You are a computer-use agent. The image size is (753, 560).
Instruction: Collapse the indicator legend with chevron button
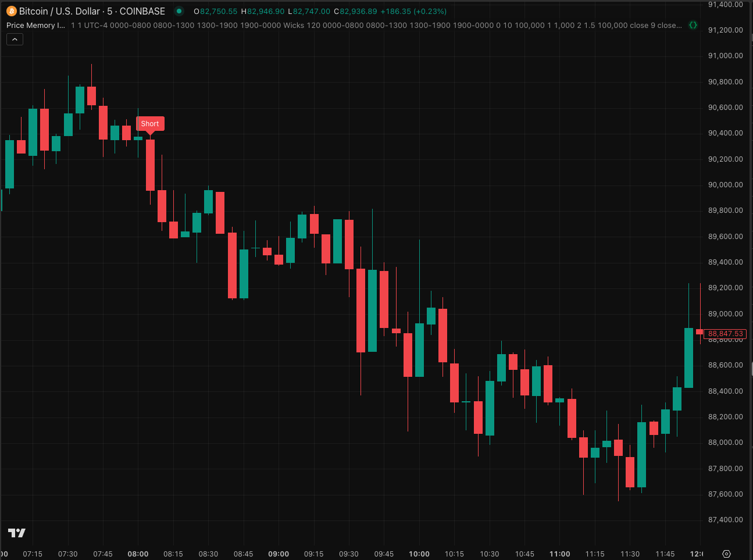(15, 39)
